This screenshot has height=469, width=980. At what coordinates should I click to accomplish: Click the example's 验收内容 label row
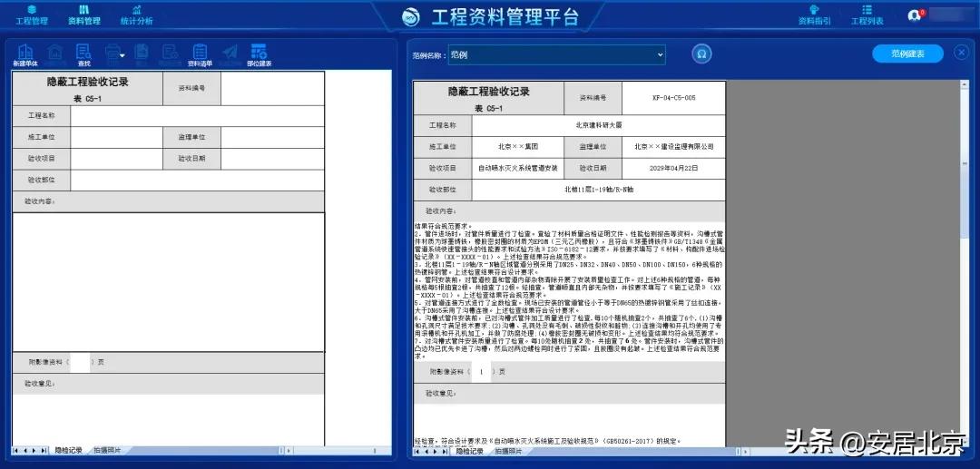[570, 211]
